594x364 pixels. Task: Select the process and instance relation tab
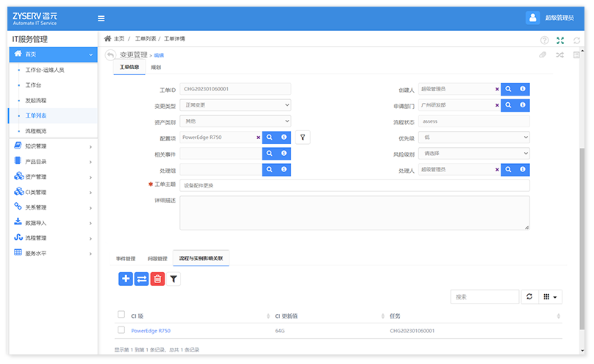pyautogui.click(x=201, y=258)
